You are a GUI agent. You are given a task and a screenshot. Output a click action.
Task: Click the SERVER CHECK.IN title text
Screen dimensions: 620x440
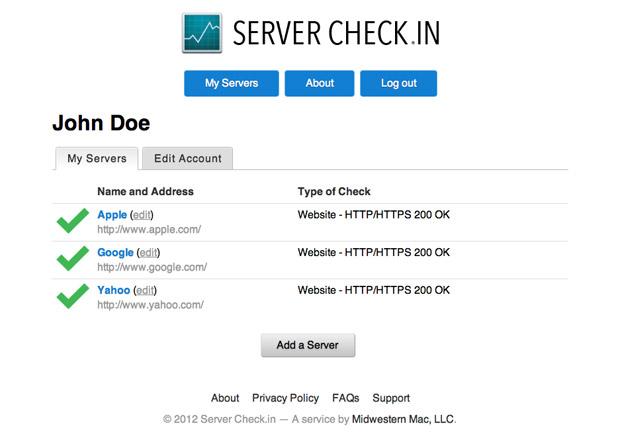pyautogui.click(x=336, y=33)
